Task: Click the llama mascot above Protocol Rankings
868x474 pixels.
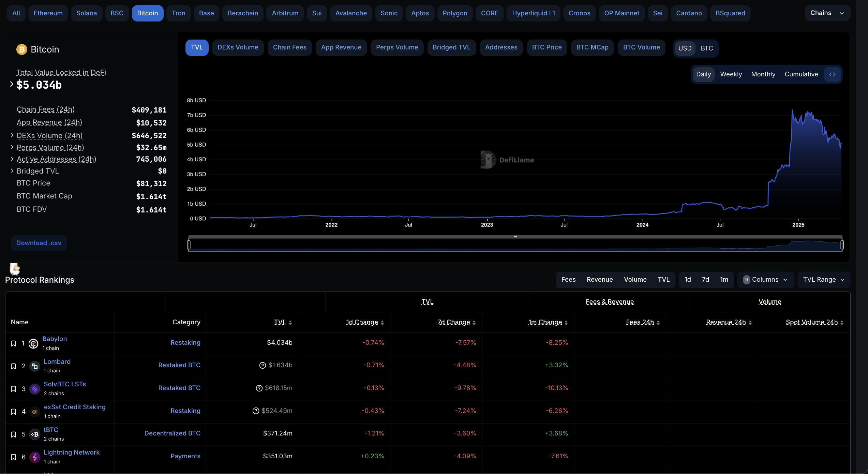Action: 15,269
